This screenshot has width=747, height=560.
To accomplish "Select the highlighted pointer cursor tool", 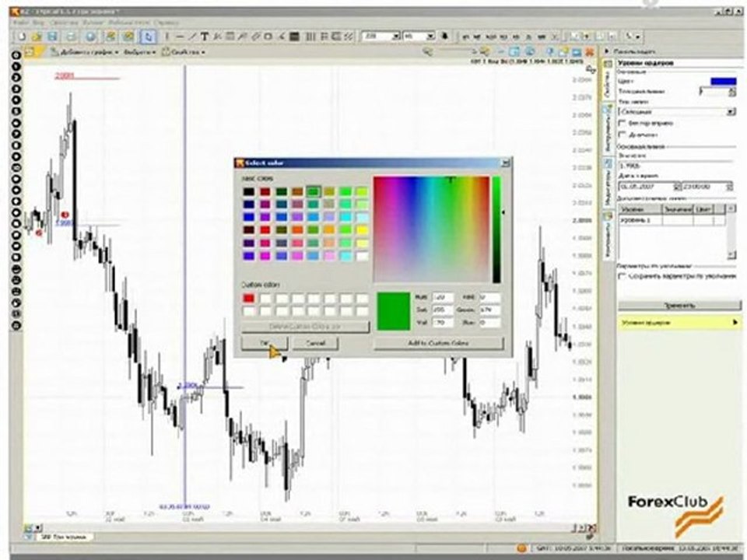I will 148,37.
